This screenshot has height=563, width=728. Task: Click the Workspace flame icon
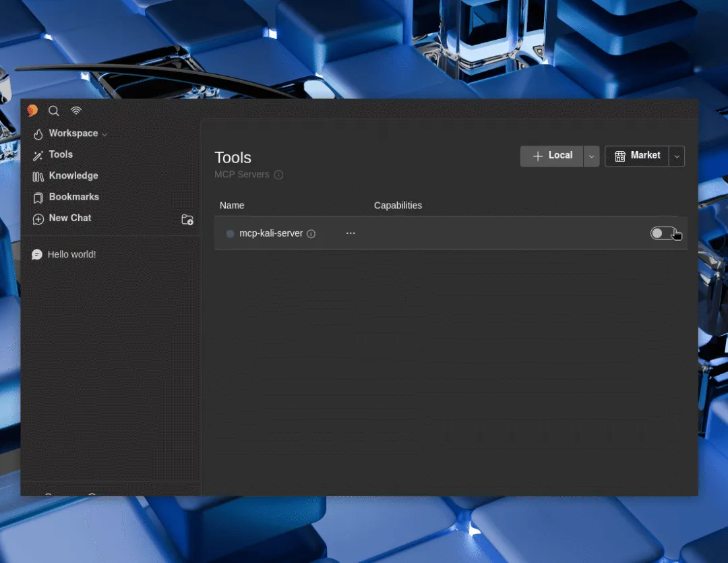pyautogui.click(x=38, y=134)
